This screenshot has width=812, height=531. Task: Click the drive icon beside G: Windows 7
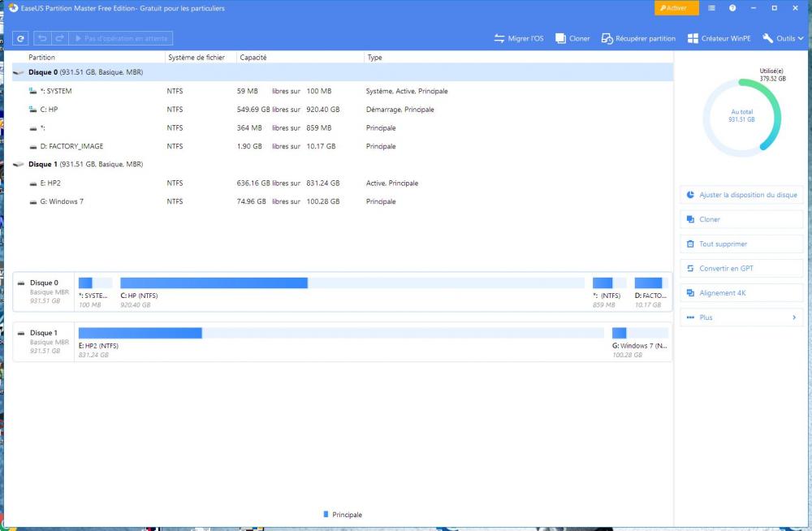[x=33, y=202]
